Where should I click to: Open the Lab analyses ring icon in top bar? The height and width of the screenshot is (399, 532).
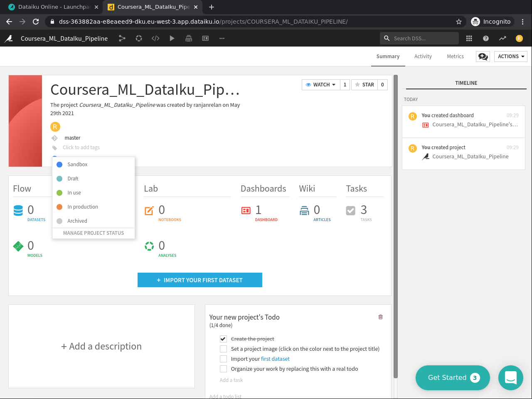[x=139, y=38]
